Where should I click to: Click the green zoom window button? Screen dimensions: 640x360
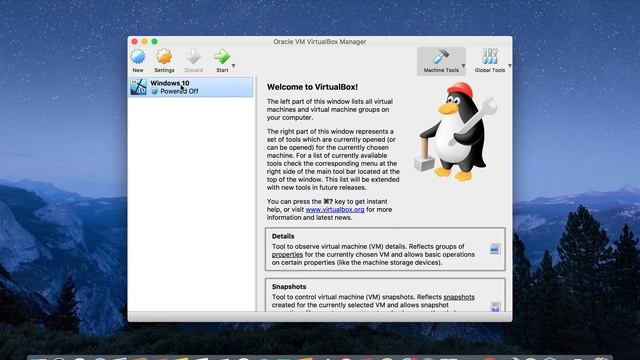(x=154, y=42)
